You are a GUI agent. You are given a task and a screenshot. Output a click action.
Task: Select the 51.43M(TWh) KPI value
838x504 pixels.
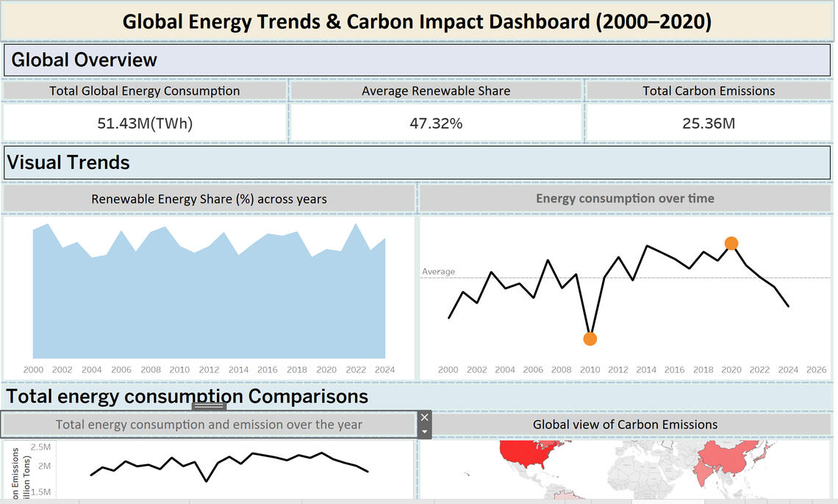tap(145, 123)
